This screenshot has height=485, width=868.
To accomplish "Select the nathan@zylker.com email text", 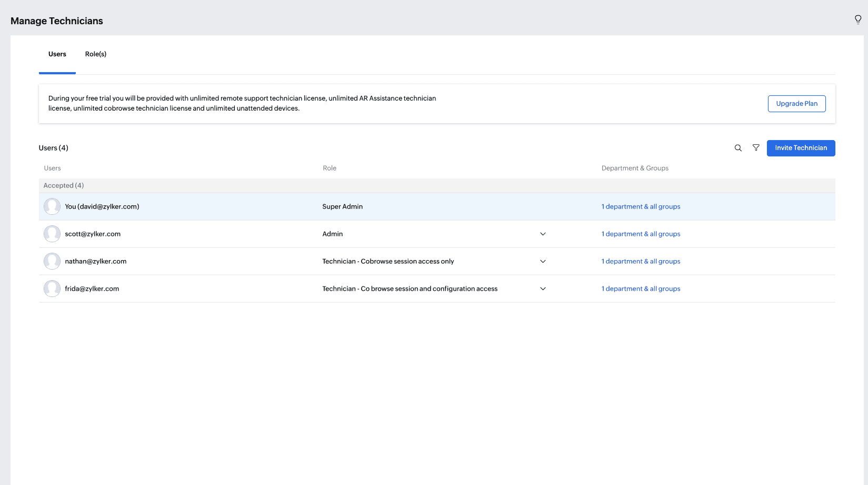I will point(95,261).
